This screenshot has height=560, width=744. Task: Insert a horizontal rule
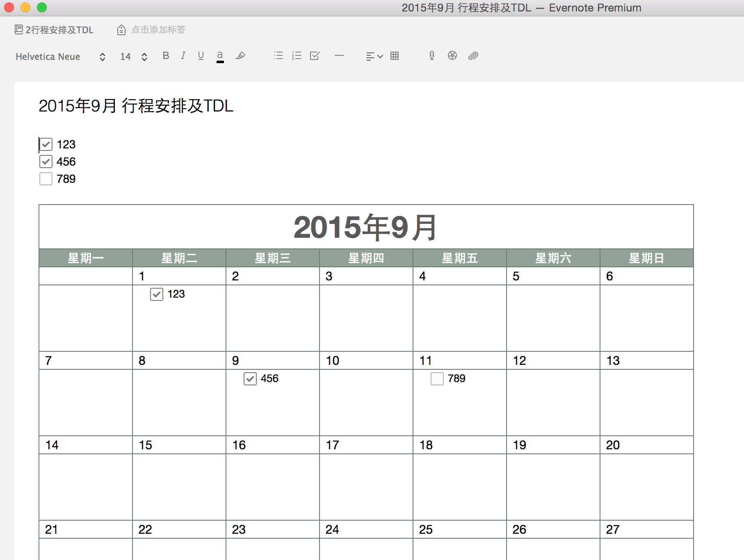(339, 56)
